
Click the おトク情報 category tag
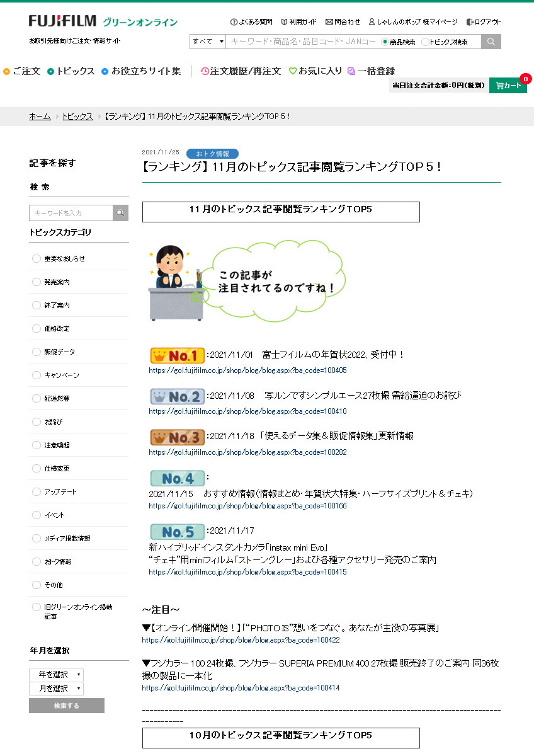pyautogui.click(x=213, y=154)
